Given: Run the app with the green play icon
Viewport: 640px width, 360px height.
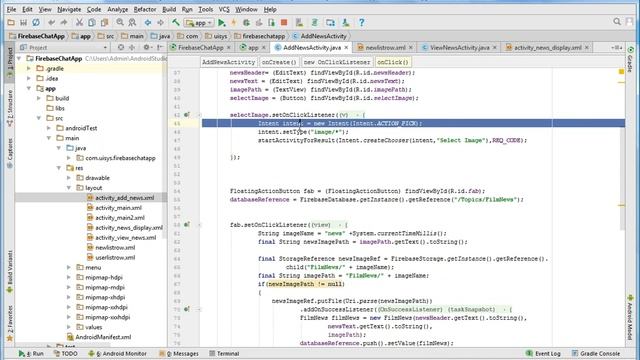Looking at the screenshot, I should [x=222, y=22].
